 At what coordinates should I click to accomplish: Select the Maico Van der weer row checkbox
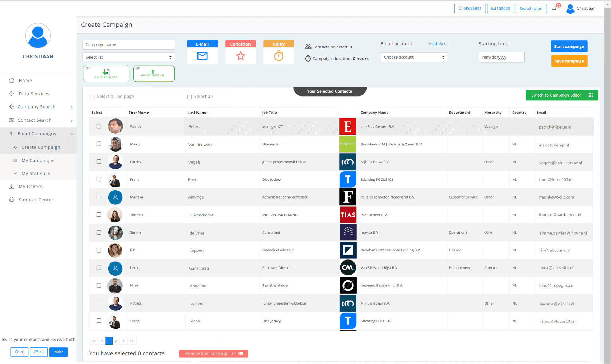click(x=99, y=144)
